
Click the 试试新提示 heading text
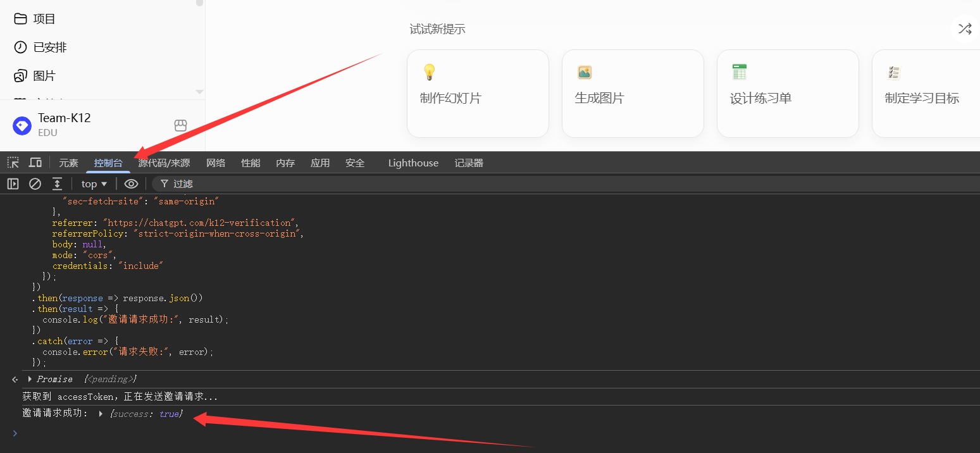pos(438,29)
